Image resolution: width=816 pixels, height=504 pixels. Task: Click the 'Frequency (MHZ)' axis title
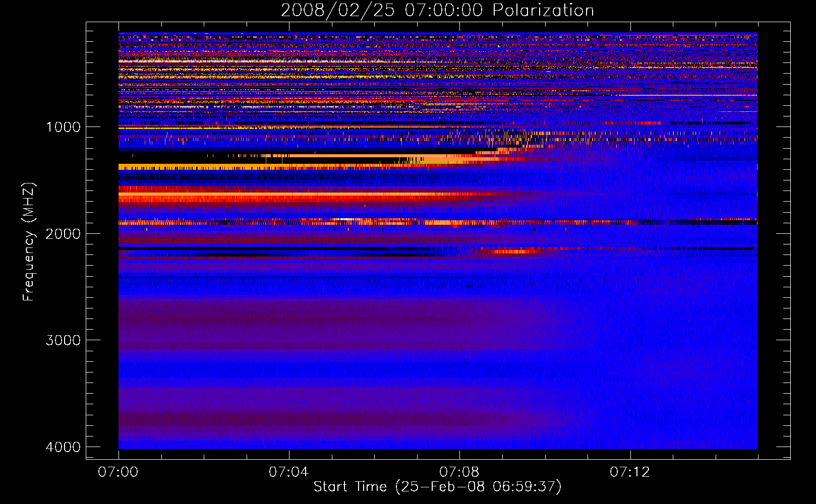[x=29, y=242]
